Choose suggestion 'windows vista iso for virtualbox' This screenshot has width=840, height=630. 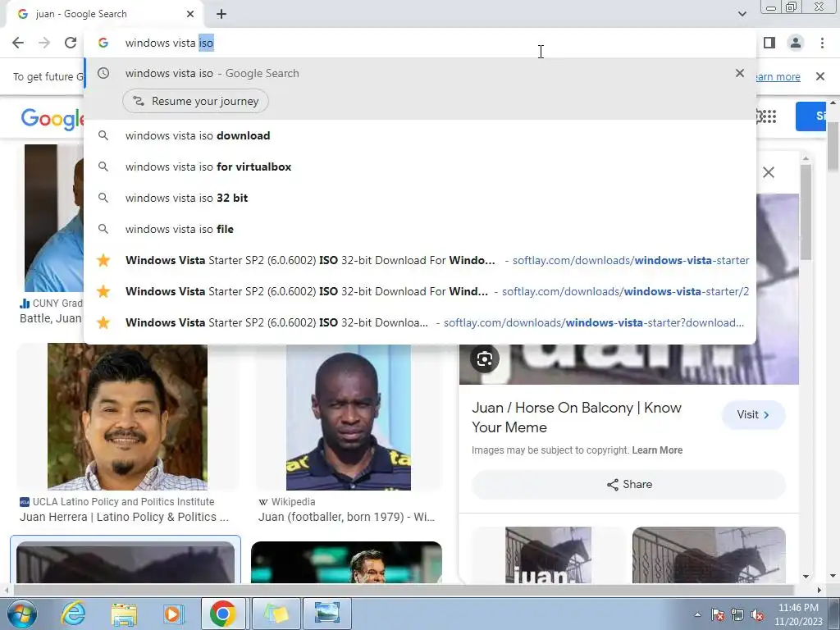pyautogui.click(x=420, y=167)
